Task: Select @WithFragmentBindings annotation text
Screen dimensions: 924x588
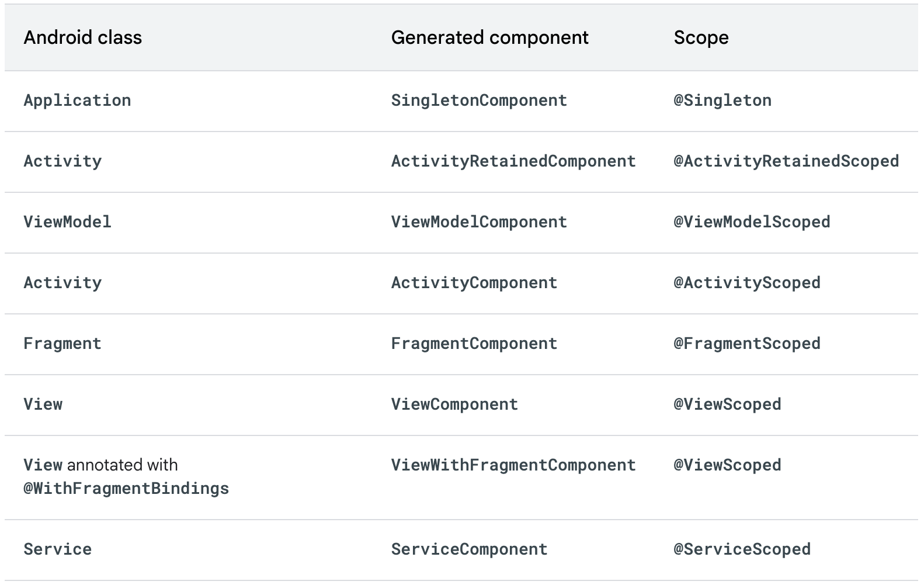Action: (126, 489)
